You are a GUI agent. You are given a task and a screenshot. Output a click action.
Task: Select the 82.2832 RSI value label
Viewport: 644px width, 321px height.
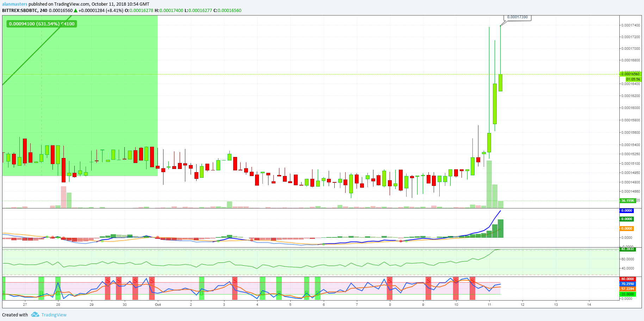pyautogui.click(x=627, y=249)
